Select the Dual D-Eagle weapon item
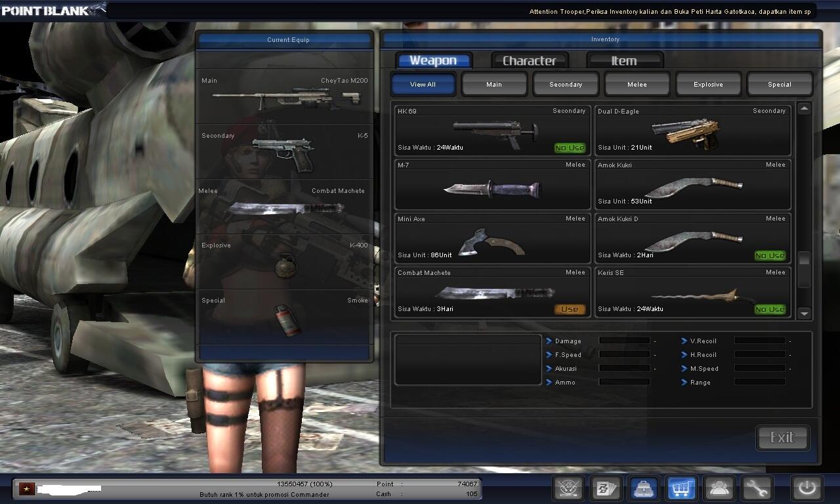Viewport: 840px width, 504px height. [x=692, y=131]
